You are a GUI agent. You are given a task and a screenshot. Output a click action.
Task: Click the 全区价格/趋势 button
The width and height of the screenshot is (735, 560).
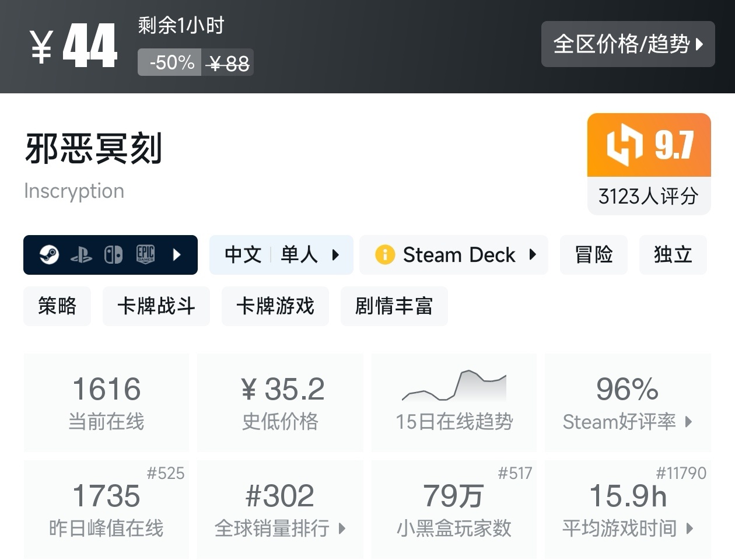pyautogui.click(x=628, y=44)
